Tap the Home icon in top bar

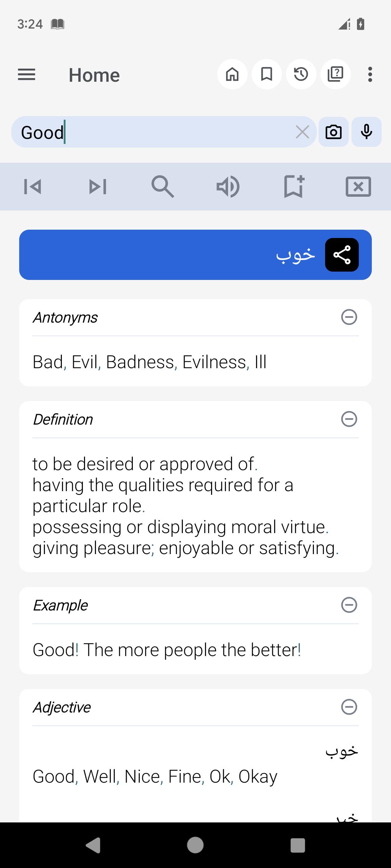point(232,74)
